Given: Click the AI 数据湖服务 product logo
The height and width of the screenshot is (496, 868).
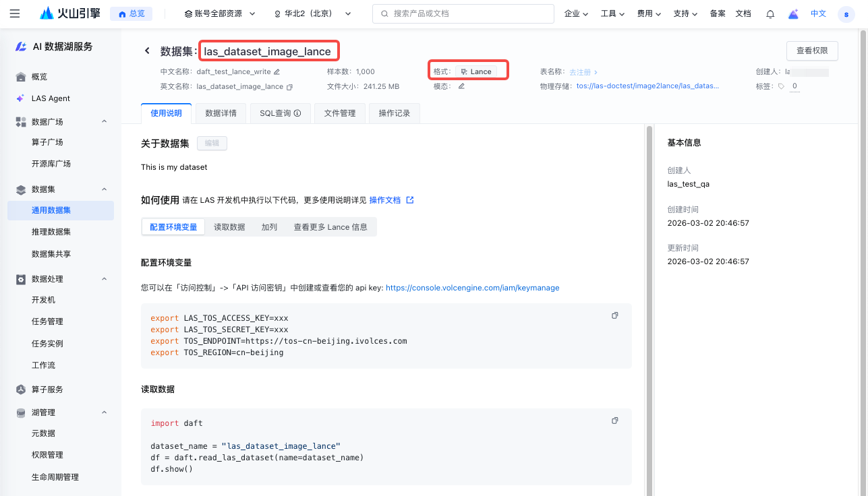Looking at the screenshot, I should (x=22, y=47).
